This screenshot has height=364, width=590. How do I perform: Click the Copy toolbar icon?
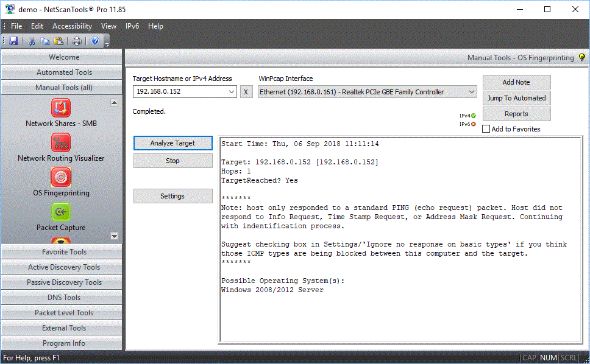[x=44, y=41]
